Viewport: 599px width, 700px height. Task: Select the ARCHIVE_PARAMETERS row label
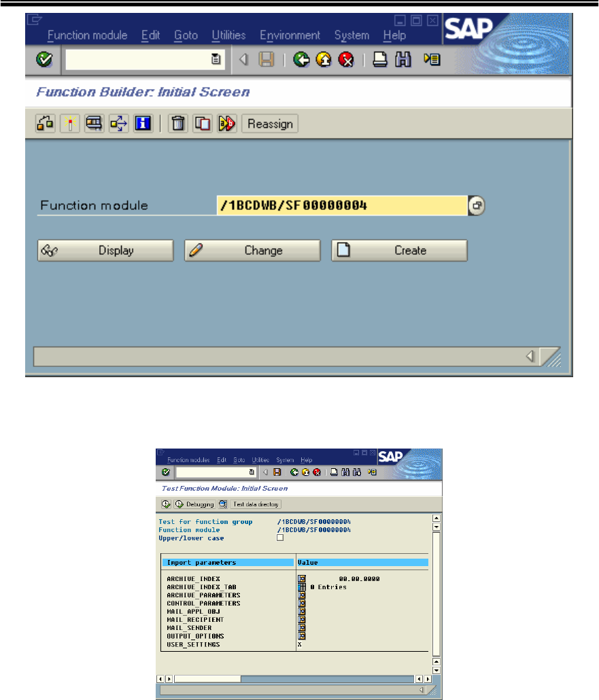[203, 595]
